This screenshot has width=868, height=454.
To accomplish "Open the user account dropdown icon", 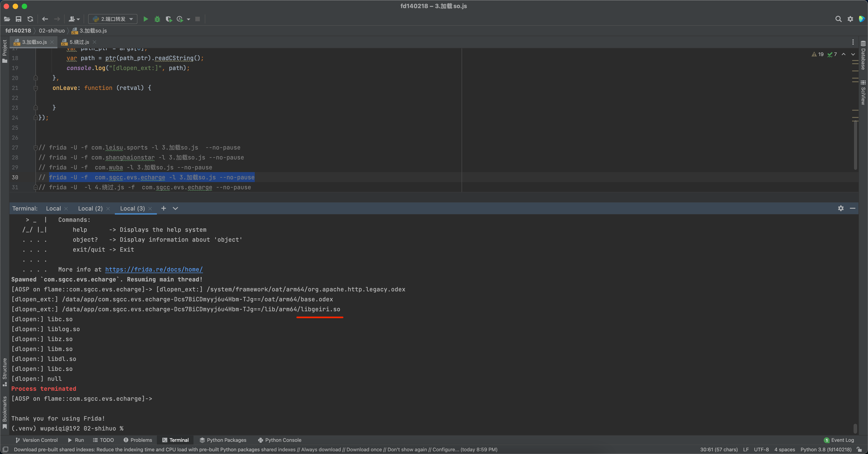I will click(74, 19).
